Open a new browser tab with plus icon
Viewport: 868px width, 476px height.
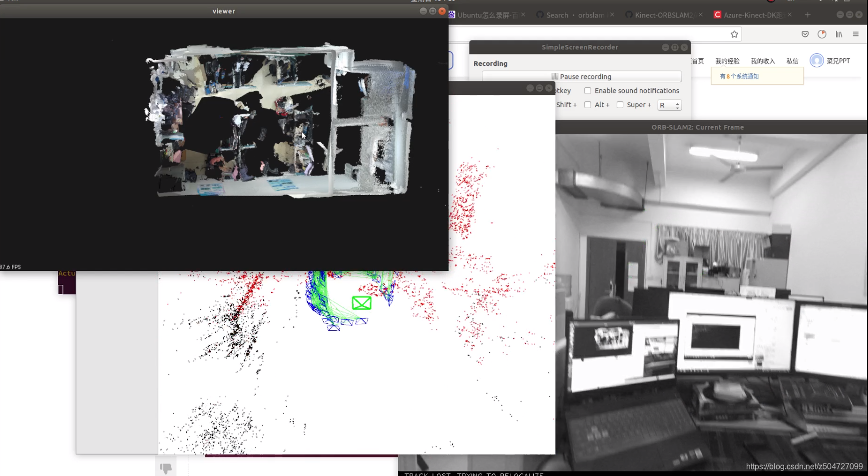click(808, 15)
